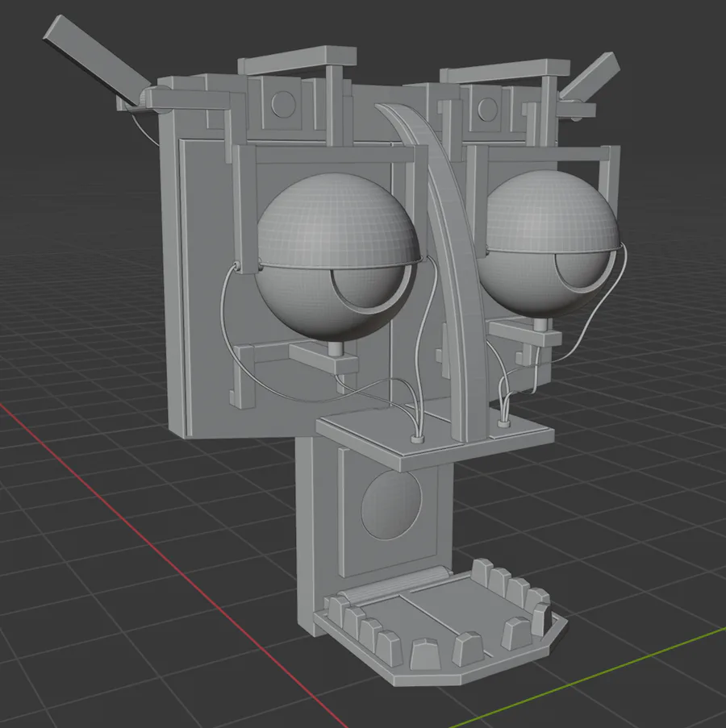The height and width of the screenshot is (728, 726).
Task: Click the circle in the top-left square panel
Action: coord(282,105)
